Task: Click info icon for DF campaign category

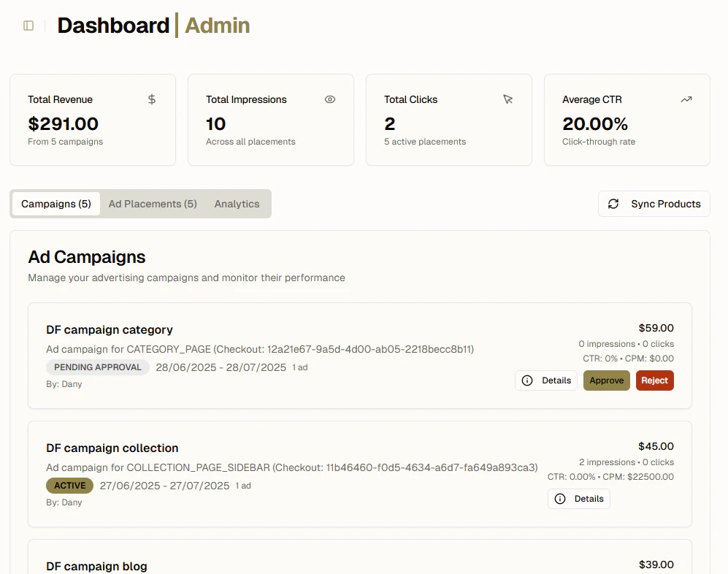Action: coord(528,380)
